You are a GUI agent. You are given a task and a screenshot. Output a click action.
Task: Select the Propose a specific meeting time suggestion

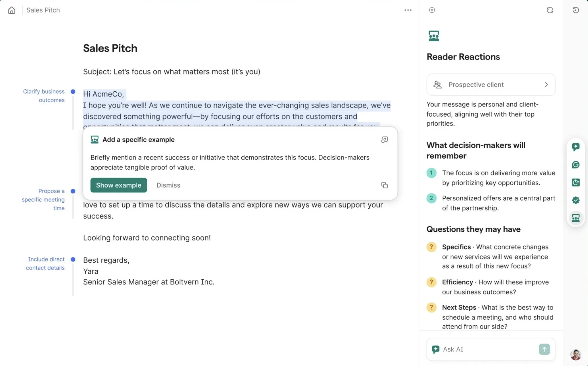coord(44,200)
